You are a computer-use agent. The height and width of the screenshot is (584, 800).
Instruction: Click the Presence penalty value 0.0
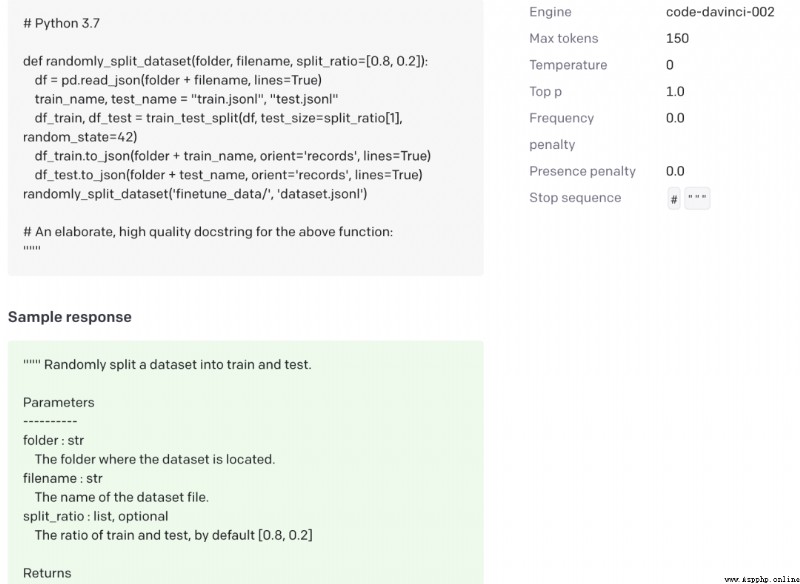[675, 171]
